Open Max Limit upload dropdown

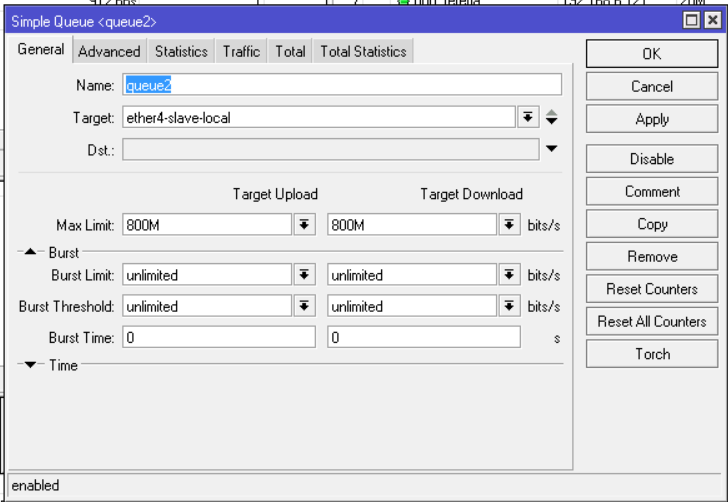pos(304,225)
